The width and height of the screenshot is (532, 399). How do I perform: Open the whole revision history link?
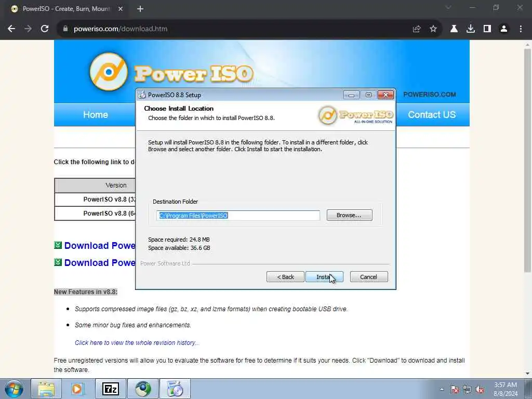[137, 343]
